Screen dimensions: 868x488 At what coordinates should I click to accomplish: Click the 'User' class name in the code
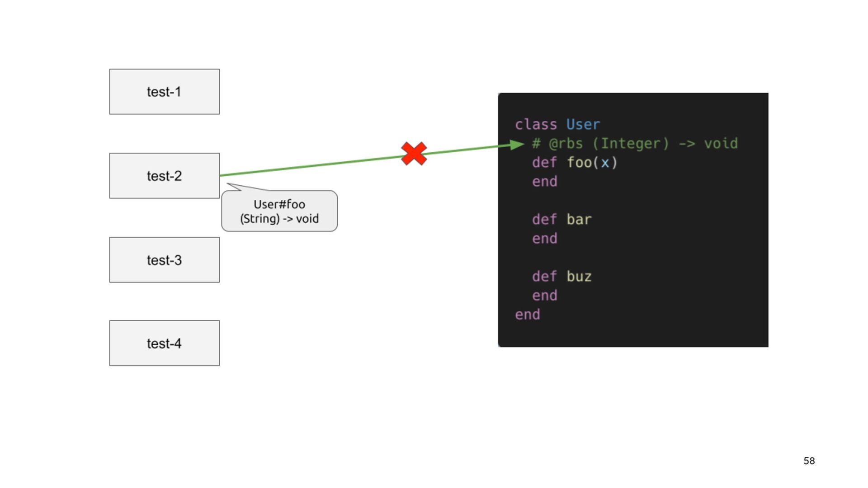click(583, 124)
